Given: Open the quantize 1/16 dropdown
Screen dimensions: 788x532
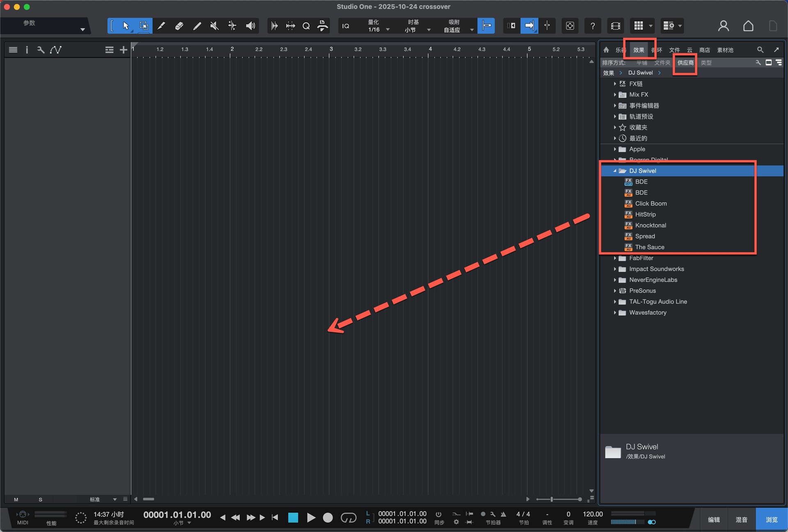Looking at the screenshot, I should coord(387,30).
